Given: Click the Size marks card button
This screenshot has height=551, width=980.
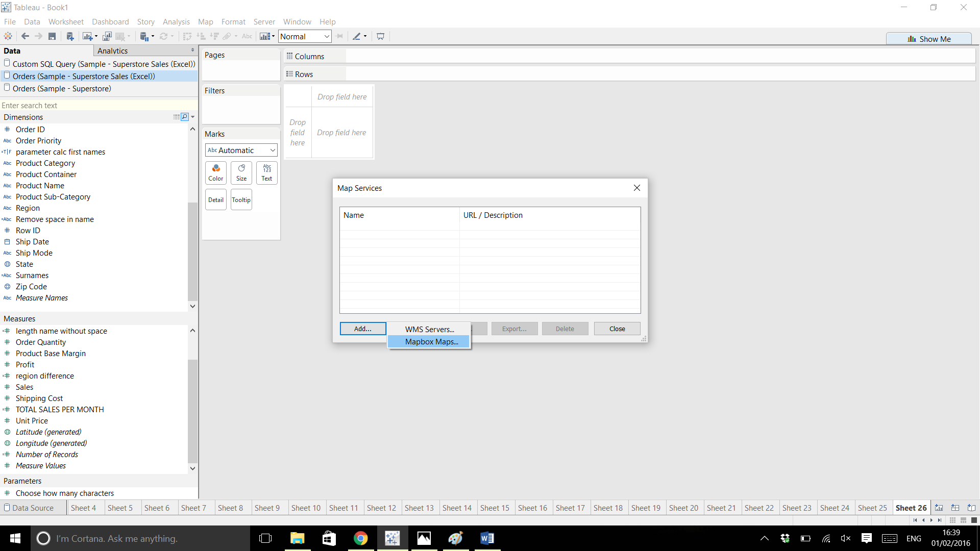Looking at the screenshot, I should point(241,172).
